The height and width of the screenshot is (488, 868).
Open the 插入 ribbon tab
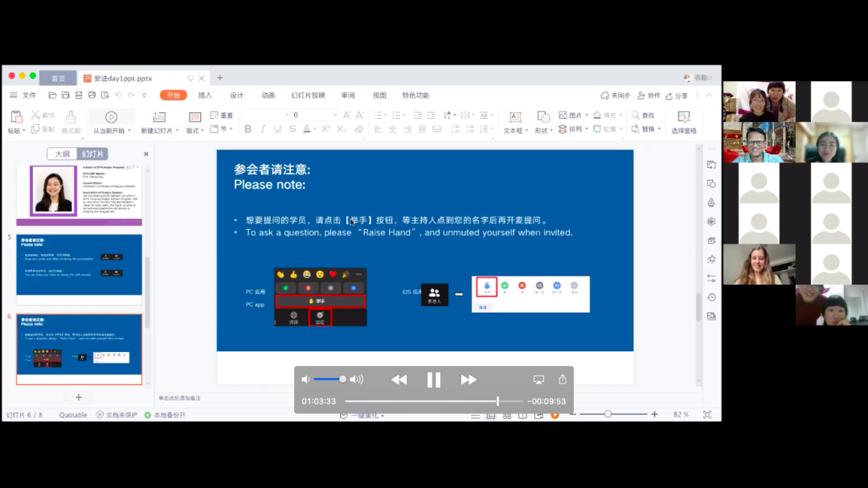click(x=205, y=95)
